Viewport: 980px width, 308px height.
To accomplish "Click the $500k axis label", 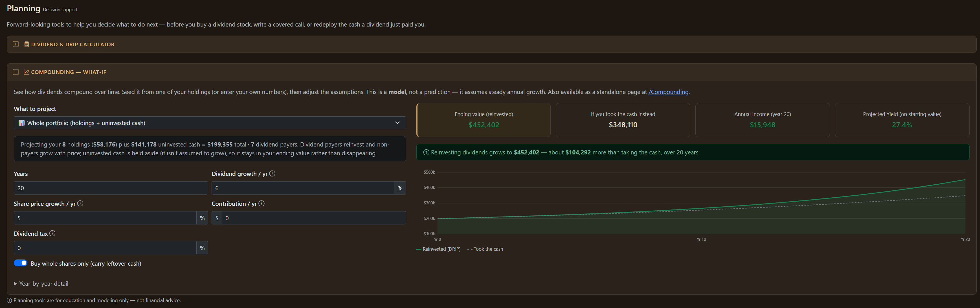I will (x=429, y=172).
